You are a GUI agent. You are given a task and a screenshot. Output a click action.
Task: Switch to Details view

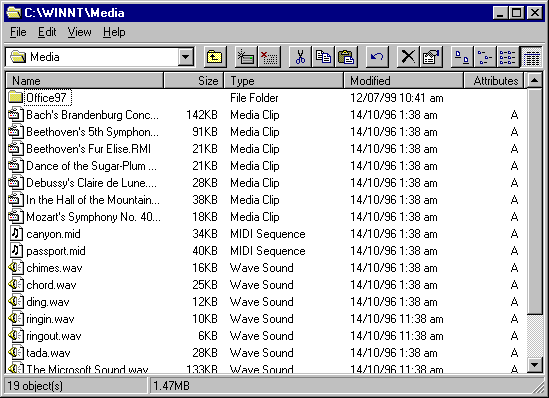[x=531, y=57]
